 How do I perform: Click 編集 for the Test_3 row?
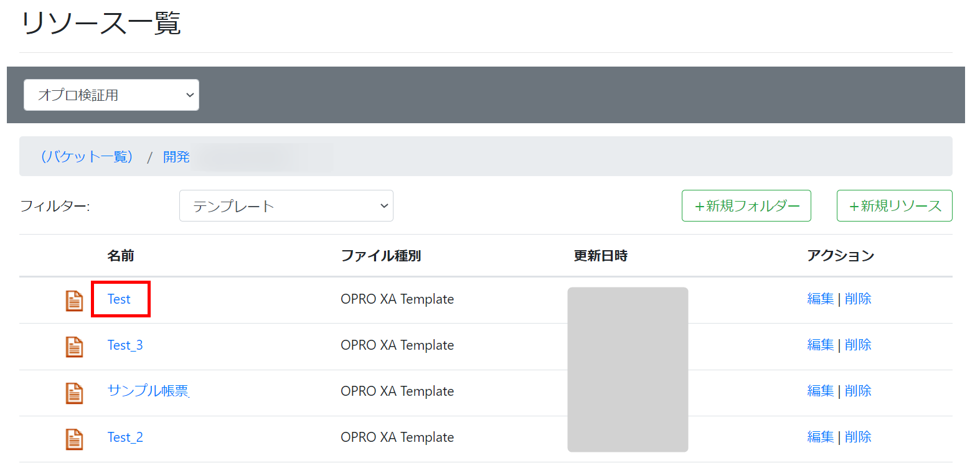tap(820, 345)
